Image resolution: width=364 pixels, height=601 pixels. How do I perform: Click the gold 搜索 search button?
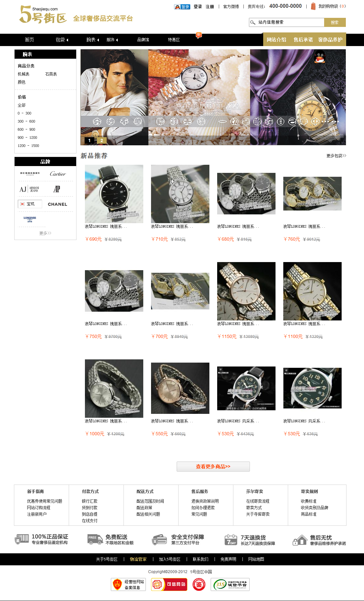tap(335, 22)
